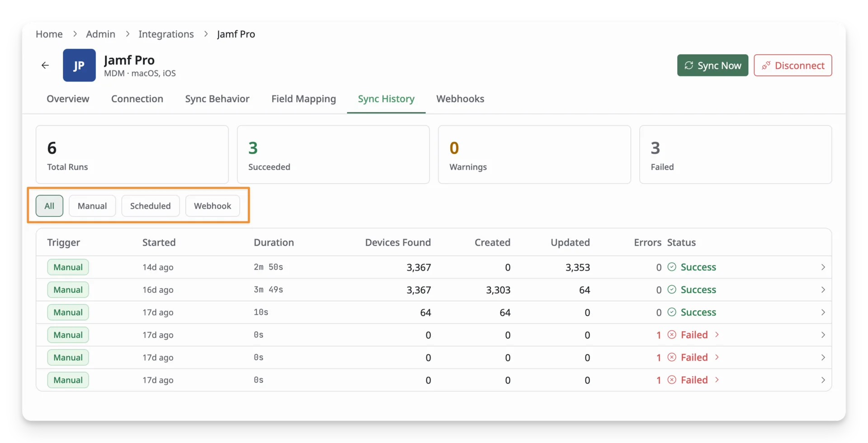Click the Succeeded summary card

pyautogui.click(x=333, y=154)
